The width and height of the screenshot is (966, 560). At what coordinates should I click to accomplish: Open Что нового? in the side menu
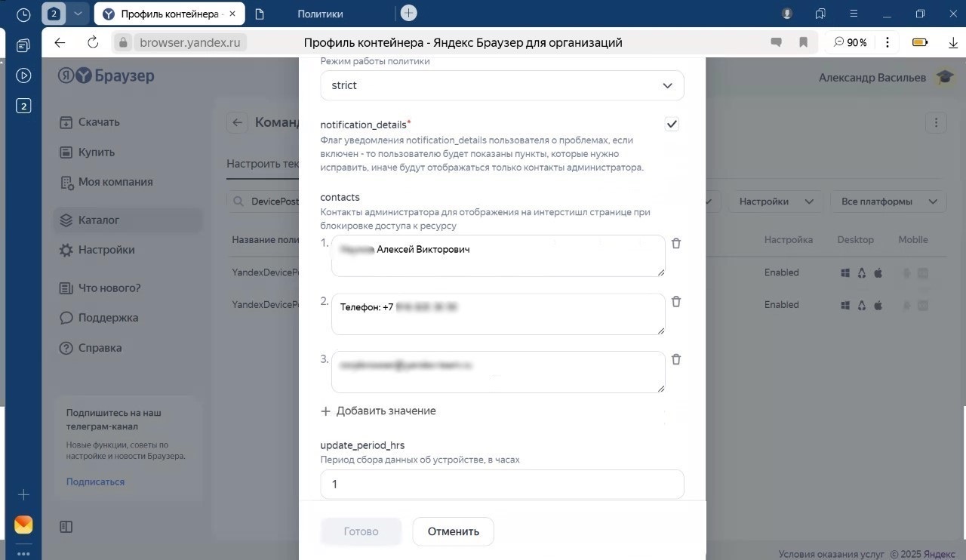click(x=109, y=288)
